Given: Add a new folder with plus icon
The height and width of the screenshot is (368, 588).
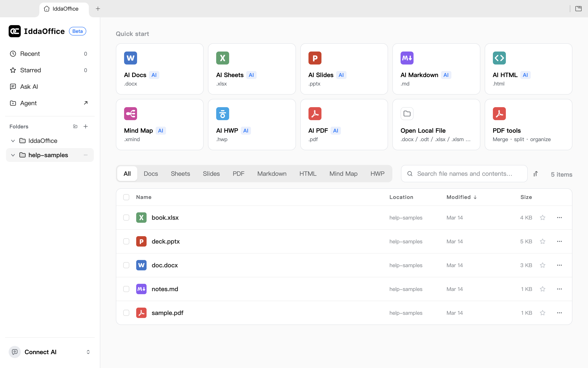Looking at the screenshot, I should tap(86, 126).
